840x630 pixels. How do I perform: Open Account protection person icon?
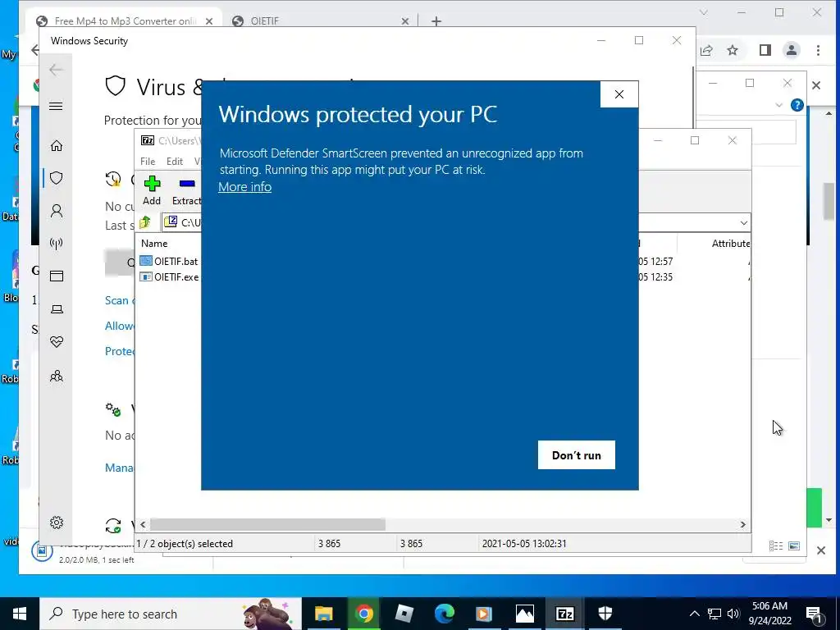57,211
